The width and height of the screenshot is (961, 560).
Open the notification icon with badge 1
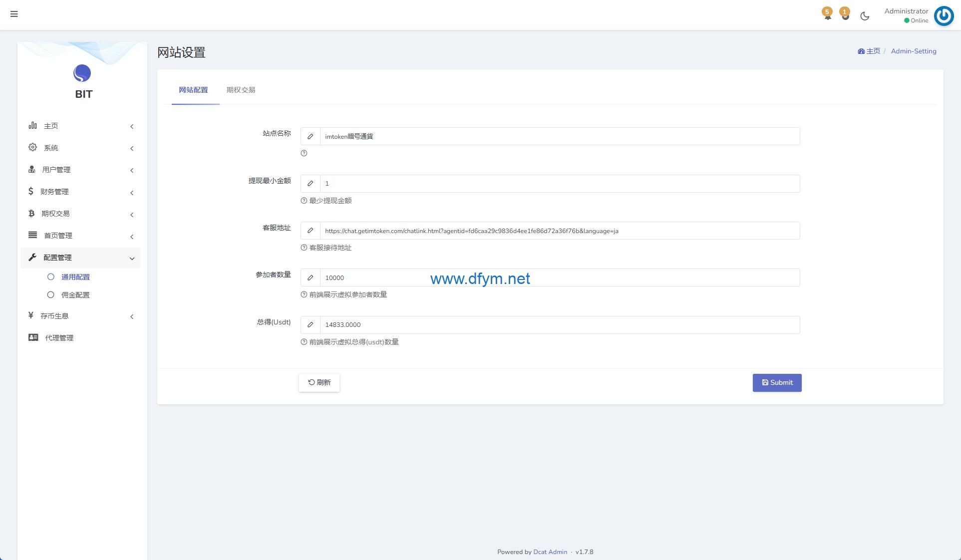pyautogui.click(x=845, y=13)
